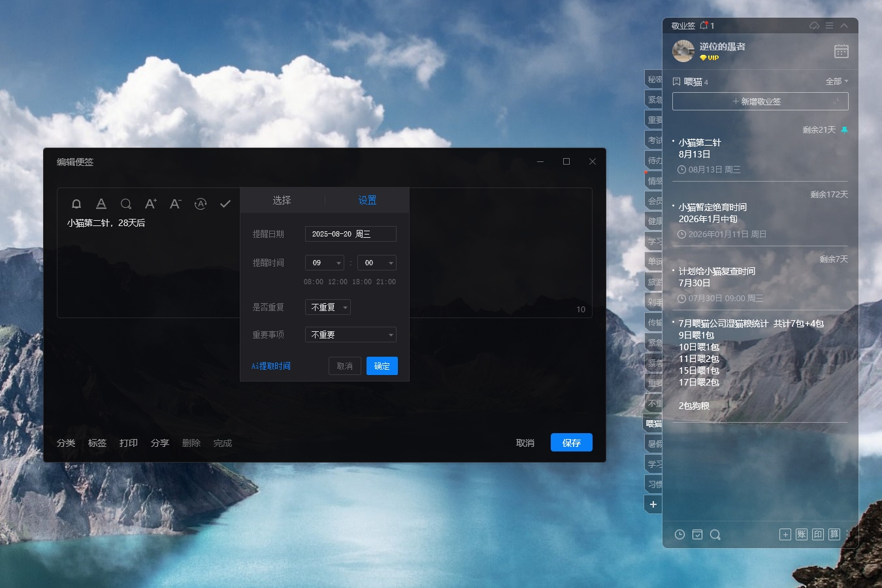Select the 暑假 category tab

pos(654,444)
